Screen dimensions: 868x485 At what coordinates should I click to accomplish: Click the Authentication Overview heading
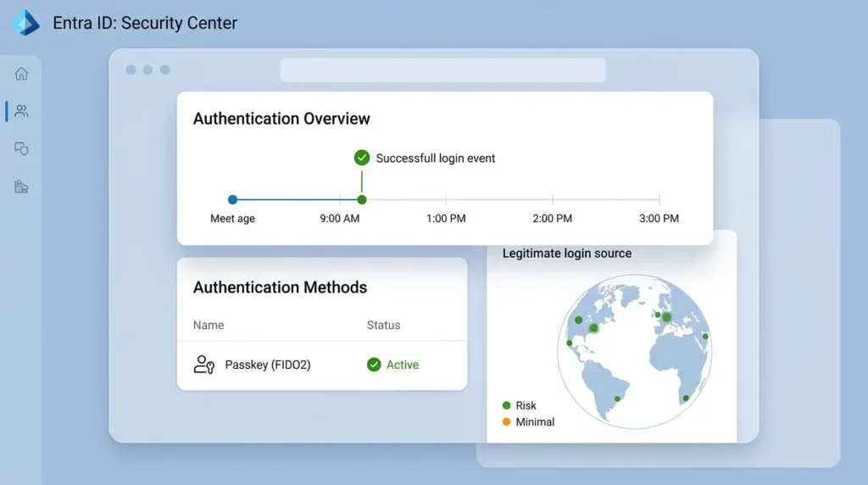pos(281,119)
